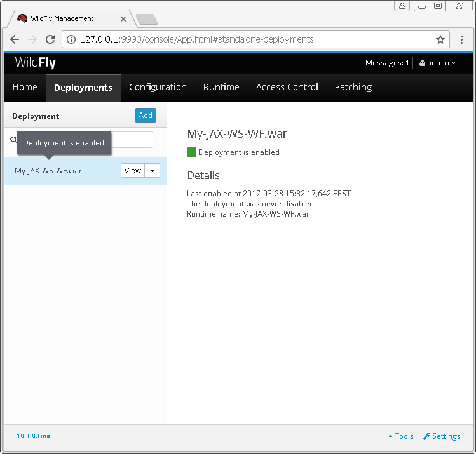Viewport: 476px width, 454px height.
Task: View site information icon in address bar
Action: tap(71, 39)
